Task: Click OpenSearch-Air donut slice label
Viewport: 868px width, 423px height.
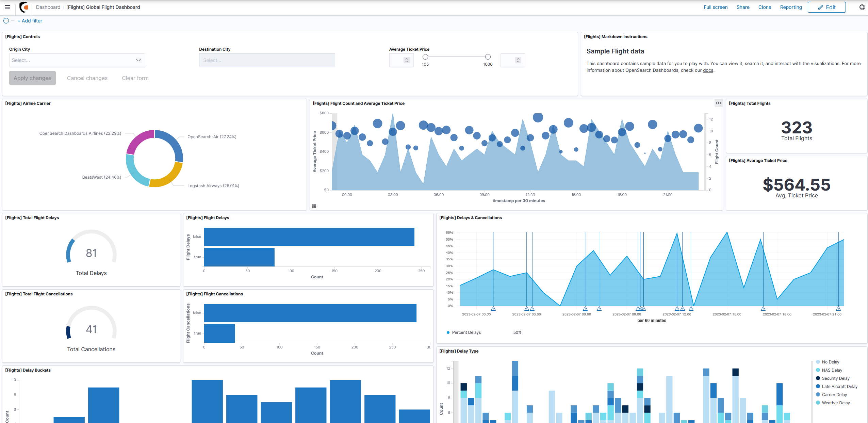Action: pyautogui.click(x=212, y=137)
